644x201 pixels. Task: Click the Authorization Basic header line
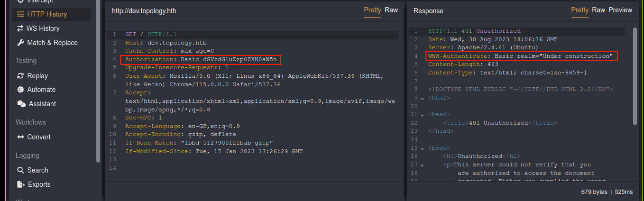[x=201, y=60]
